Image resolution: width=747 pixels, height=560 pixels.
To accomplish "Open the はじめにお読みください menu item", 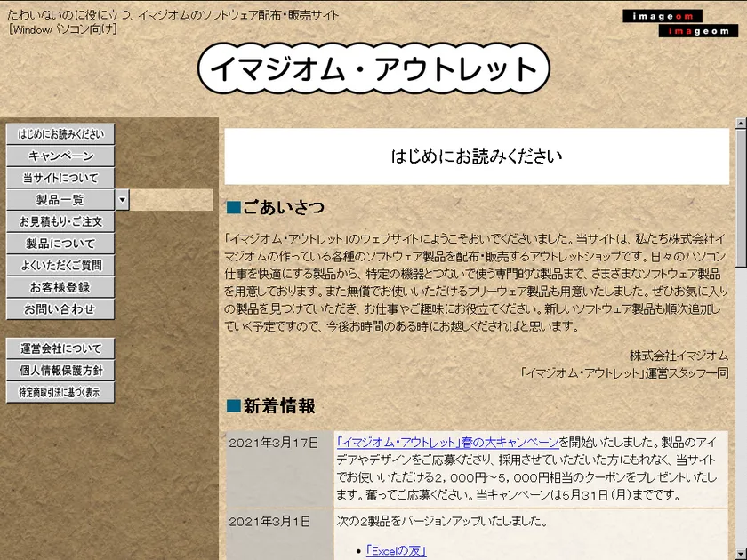I will 60,134.
